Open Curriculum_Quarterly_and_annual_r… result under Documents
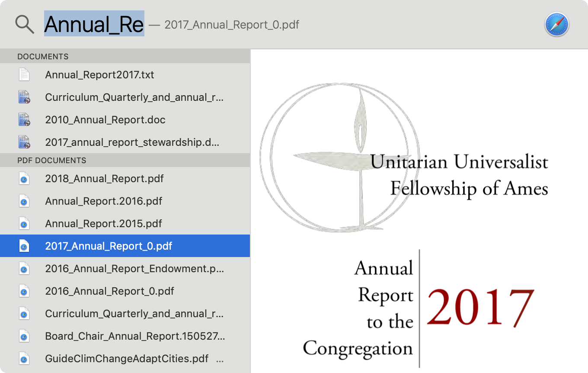588x373 pixels. [x=125, y=97]
